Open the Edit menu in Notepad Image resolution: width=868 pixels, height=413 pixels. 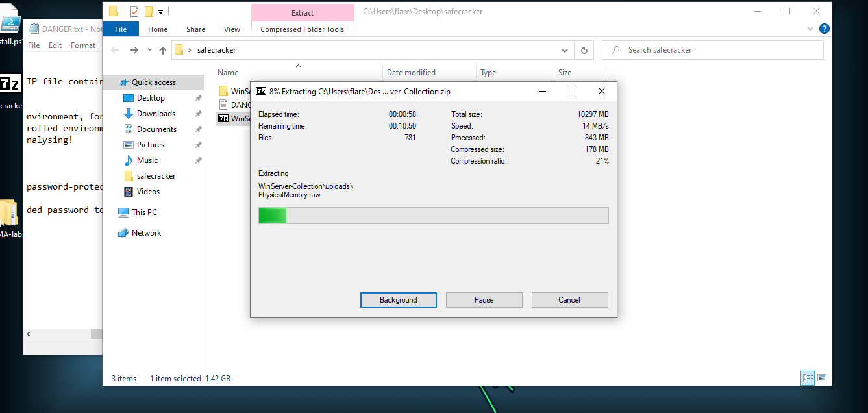pyautogui.click(x=55, y=45)
